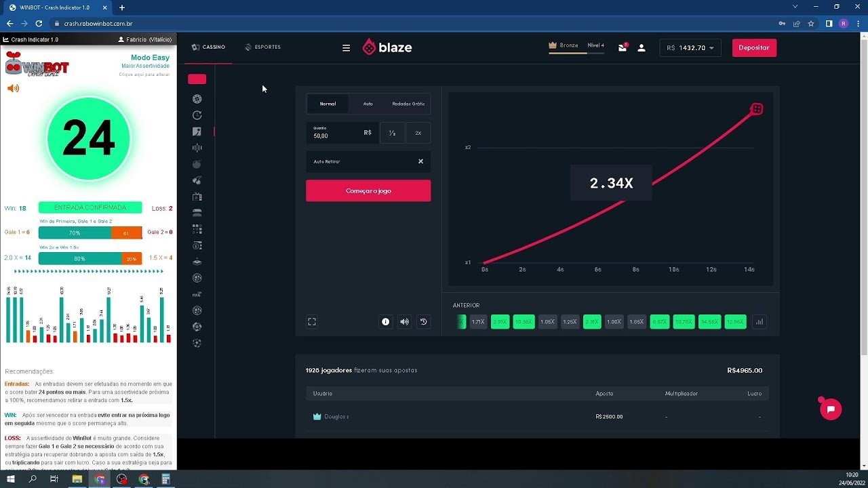This screenshot has height=488, width=868.
Task: Go to the Cassino section
Action: click(208, 47)
